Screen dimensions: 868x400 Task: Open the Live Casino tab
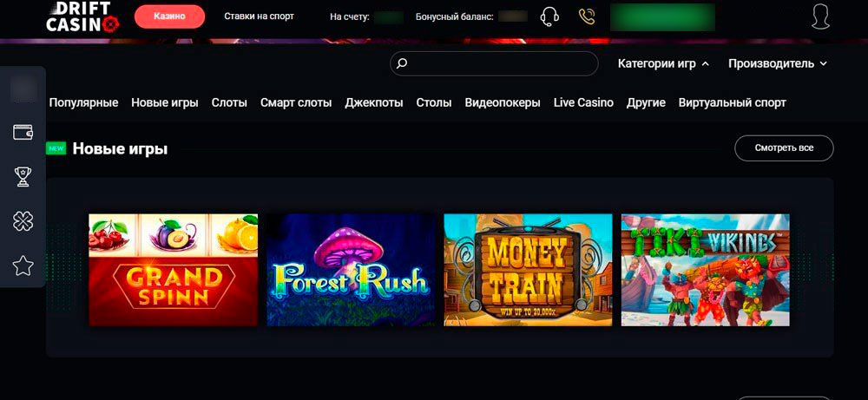pos(583,102)
